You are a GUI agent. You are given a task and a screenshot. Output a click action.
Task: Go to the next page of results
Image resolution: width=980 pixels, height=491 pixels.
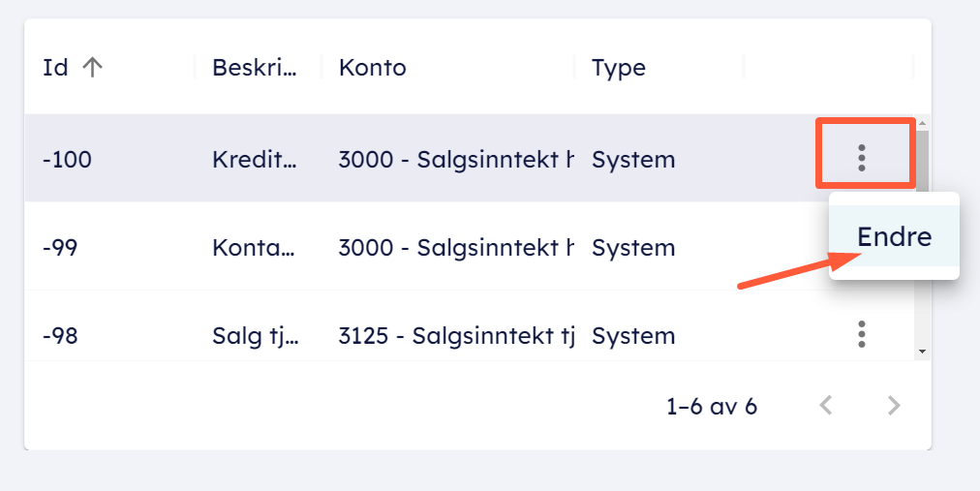coord(894,406)
